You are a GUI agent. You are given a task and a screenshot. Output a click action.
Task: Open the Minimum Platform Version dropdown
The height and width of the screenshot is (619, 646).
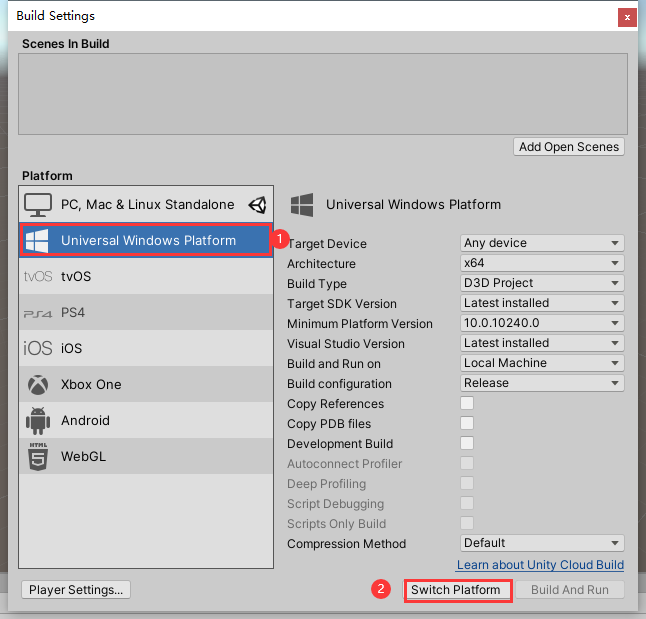pyautogui.click(x=542, y=323)
